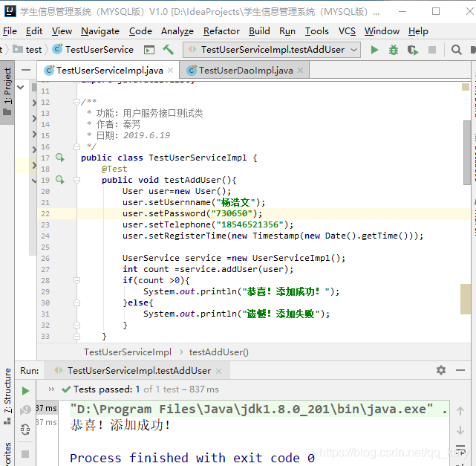Stop the process with the toolbar square icon
This screenshot has height=466, width=476.
point(432,50)
